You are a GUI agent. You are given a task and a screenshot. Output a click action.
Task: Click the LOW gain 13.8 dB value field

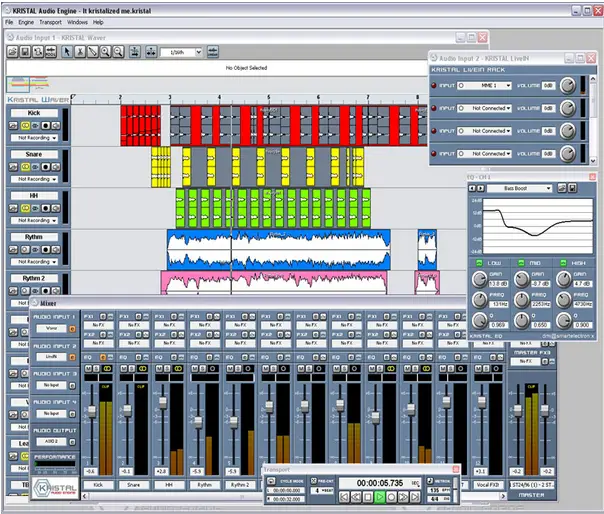(x=498, y=284)
